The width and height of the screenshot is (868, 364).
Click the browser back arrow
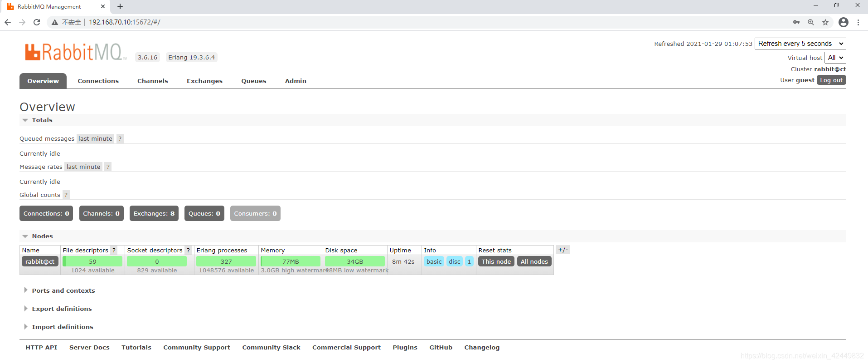coord(8,22)
